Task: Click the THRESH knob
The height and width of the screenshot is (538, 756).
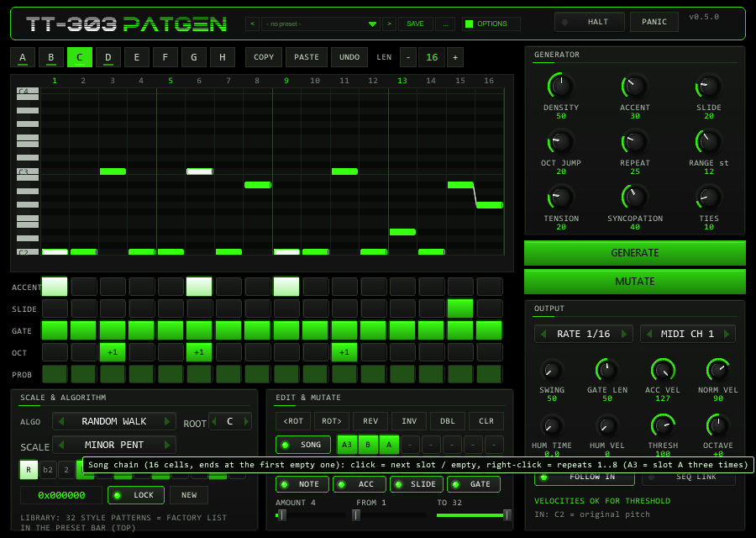Action: coord(663,426)
